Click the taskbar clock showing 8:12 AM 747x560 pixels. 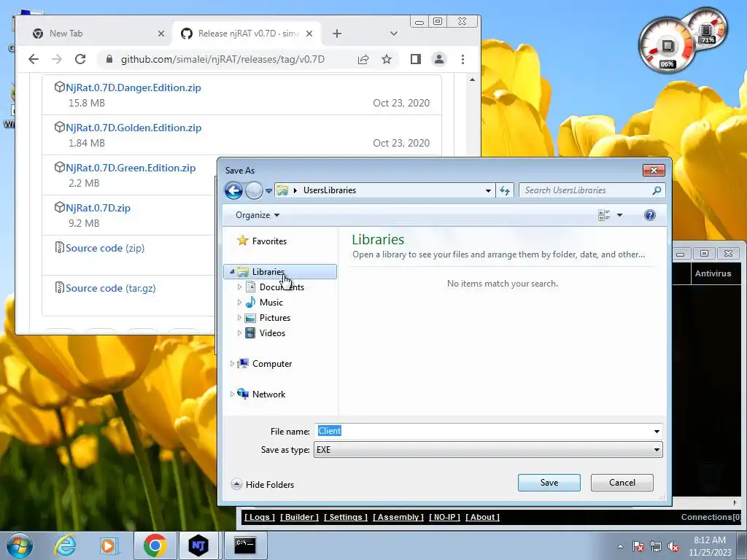pos(709,546)
